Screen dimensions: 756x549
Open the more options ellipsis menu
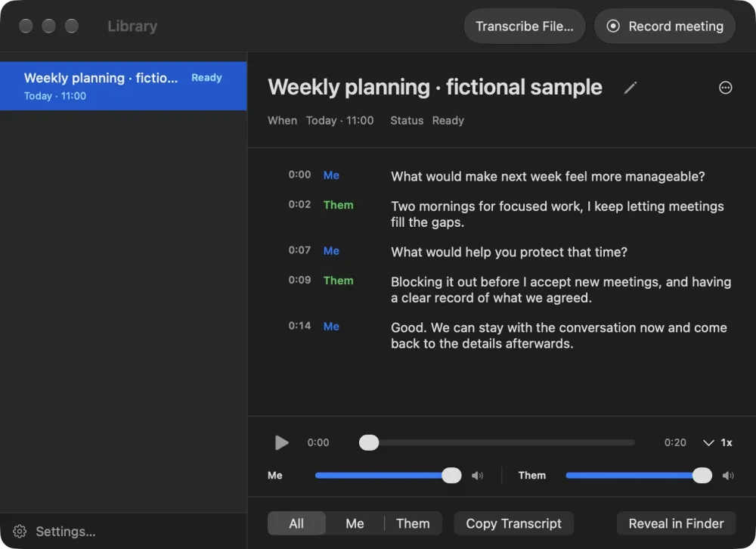(725, 88)
